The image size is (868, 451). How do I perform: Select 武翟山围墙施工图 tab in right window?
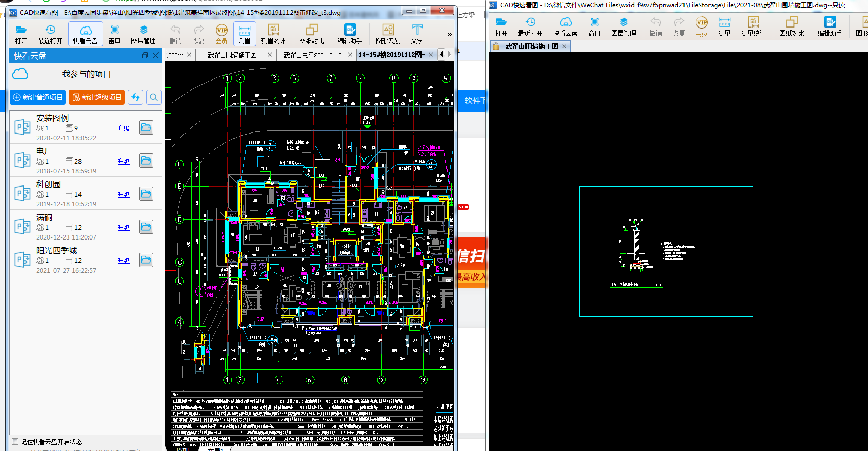point(532,46)
